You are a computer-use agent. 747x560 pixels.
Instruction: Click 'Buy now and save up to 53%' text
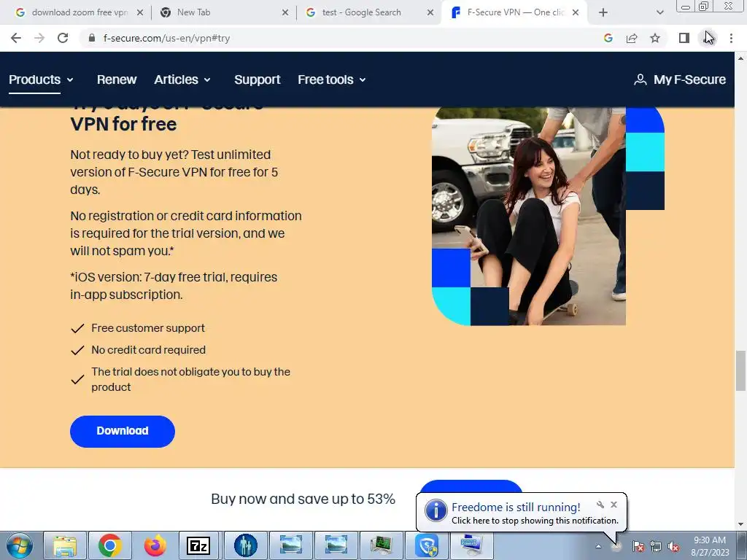(x=303, y=499)
